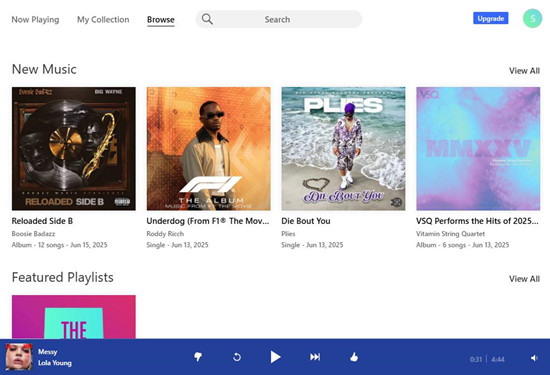This screenshot has height=375, width=550.
Task: Select the Browse tab
Action: 161,20
